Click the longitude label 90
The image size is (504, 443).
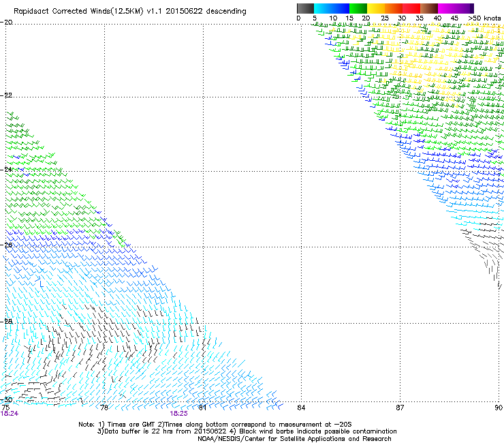[499, 408]
